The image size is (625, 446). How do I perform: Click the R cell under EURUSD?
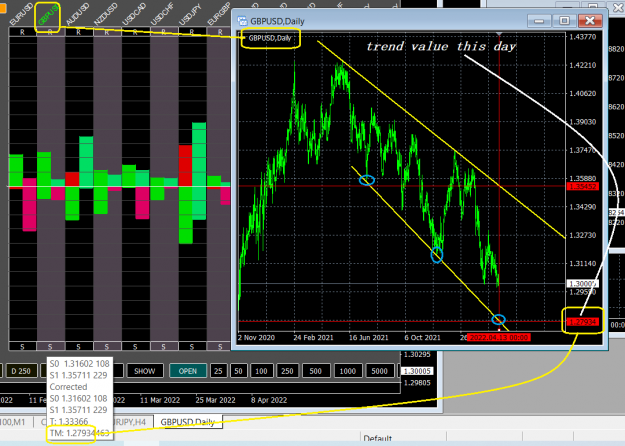coord(22,32)
